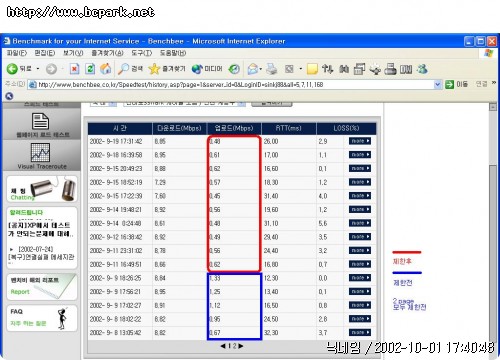500x360 pixels.
Task: Click the 다운로드(Mbps) column header
Action: tap(179, 128)
